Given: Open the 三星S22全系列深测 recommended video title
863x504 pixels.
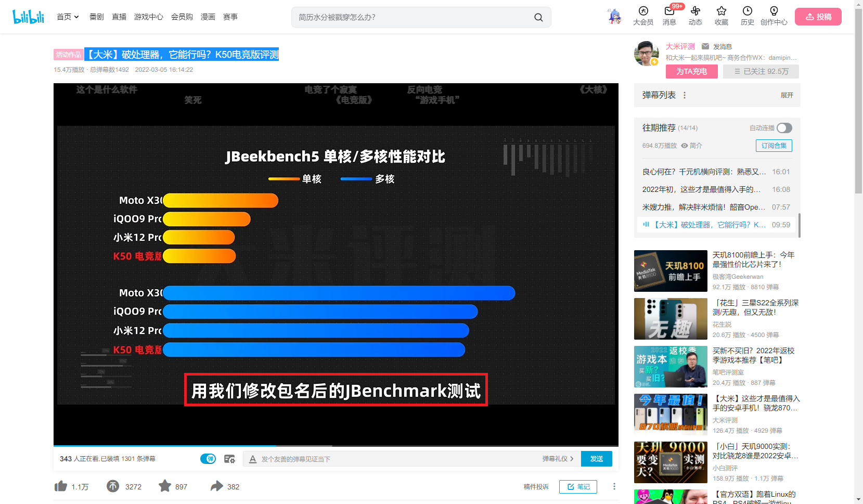Looking at the screenshot, I should (x=755, y=307).
